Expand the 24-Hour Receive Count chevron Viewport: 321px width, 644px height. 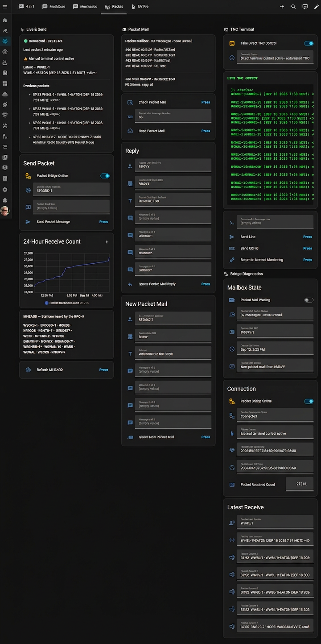pyautogui.click(x=107, y=242)
